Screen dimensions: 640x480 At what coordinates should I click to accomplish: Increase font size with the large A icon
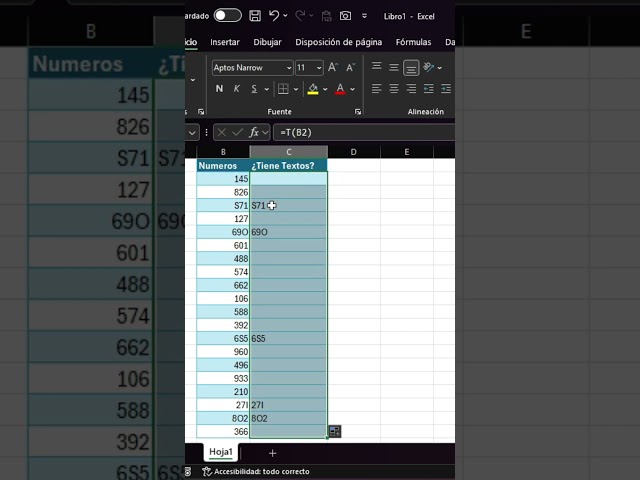point(333,67)
